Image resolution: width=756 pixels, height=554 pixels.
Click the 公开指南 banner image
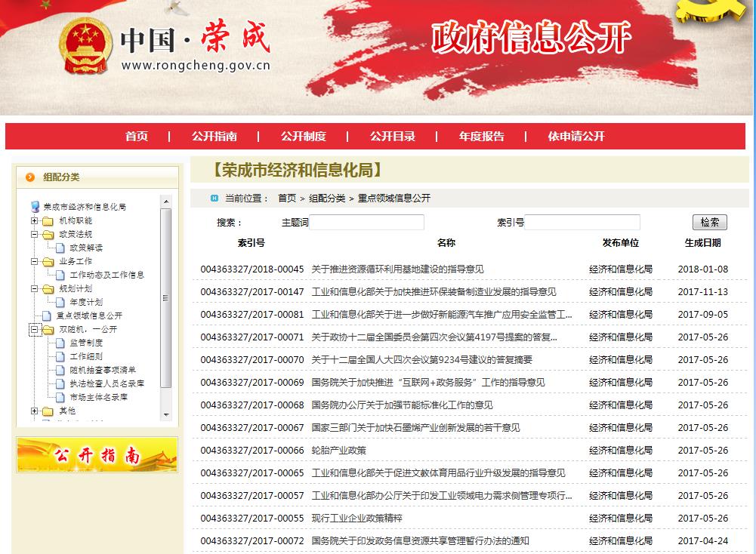pos(97,455)
